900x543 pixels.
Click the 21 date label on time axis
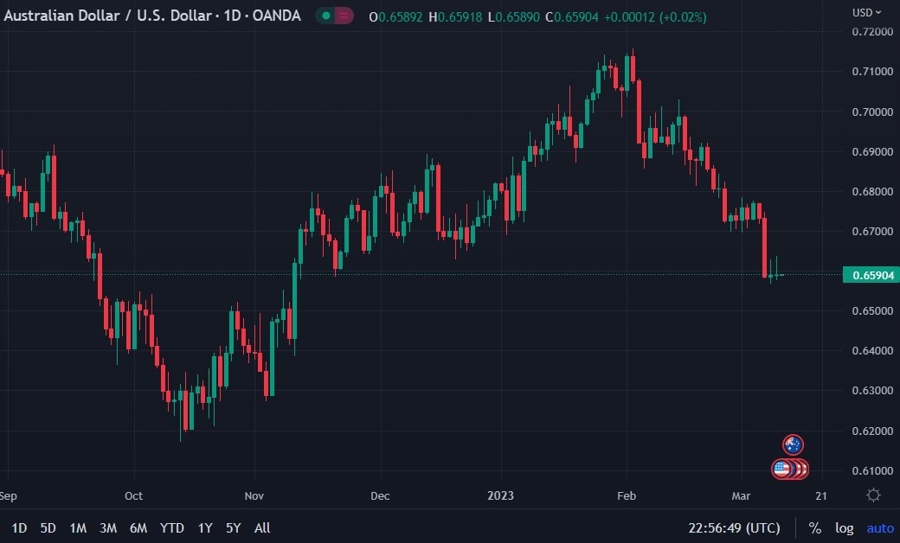821,495
